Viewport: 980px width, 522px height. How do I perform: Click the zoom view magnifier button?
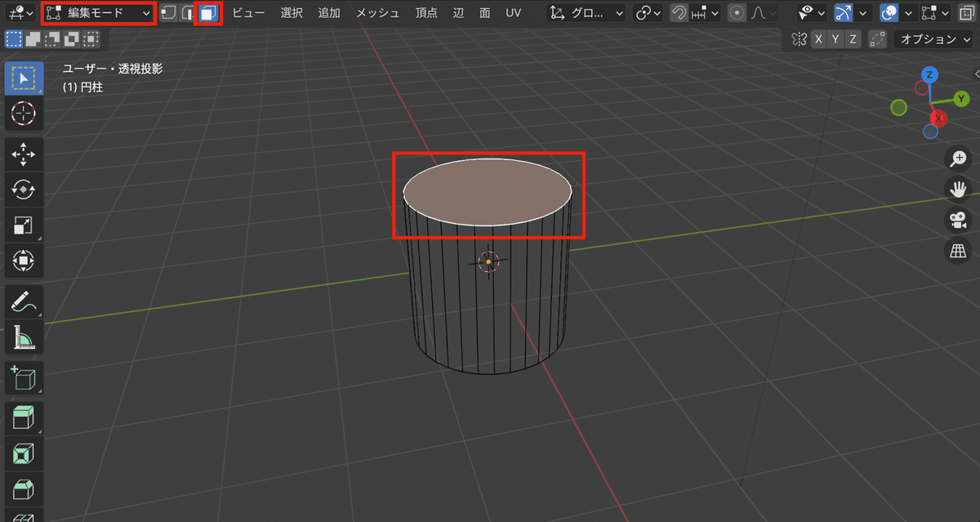(x=957, y=158)
